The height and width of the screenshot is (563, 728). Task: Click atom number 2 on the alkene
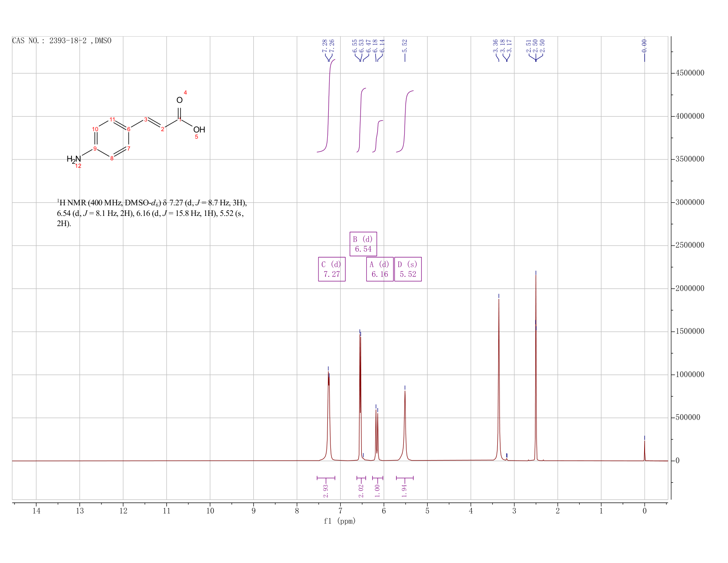[162, 129]
